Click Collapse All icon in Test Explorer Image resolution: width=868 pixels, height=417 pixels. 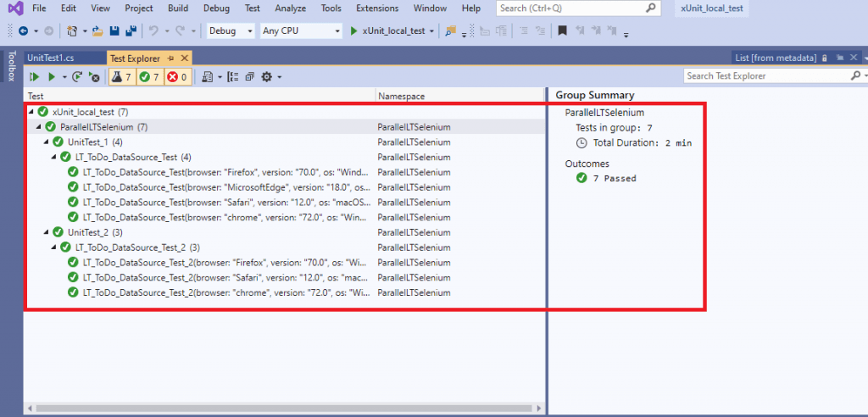[250, 76]
